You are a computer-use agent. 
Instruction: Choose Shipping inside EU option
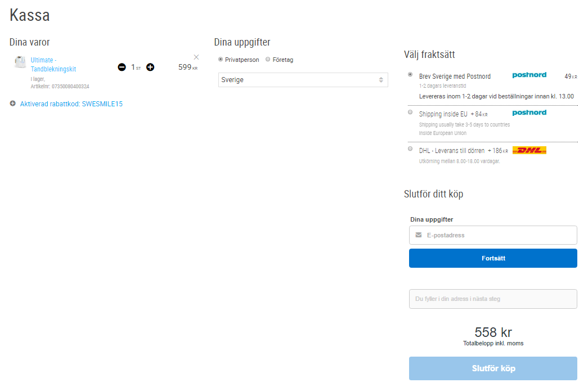pyautogui.click(x=410, y=112)
